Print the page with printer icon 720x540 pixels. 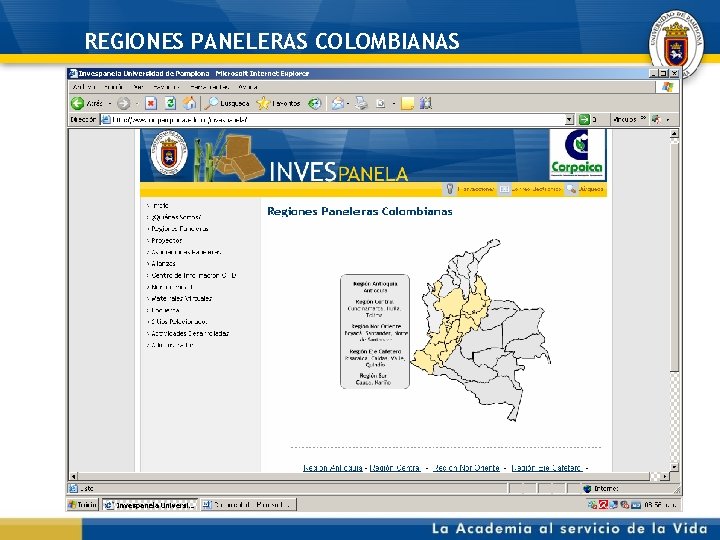point(361,103)
